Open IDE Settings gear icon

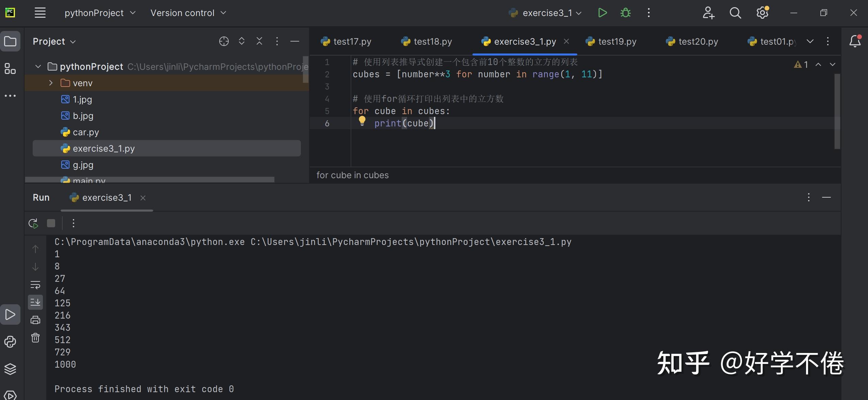tap(763, 13)
